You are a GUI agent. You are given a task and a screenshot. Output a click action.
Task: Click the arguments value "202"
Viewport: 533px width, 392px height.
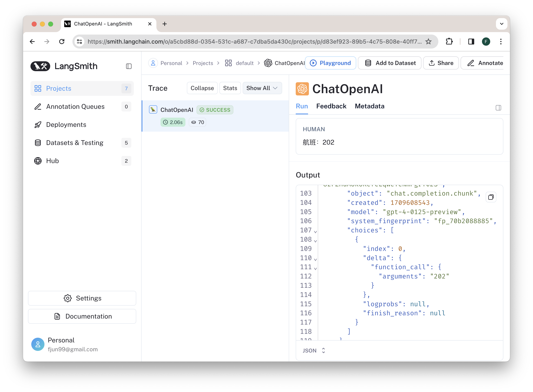point(439,276)
